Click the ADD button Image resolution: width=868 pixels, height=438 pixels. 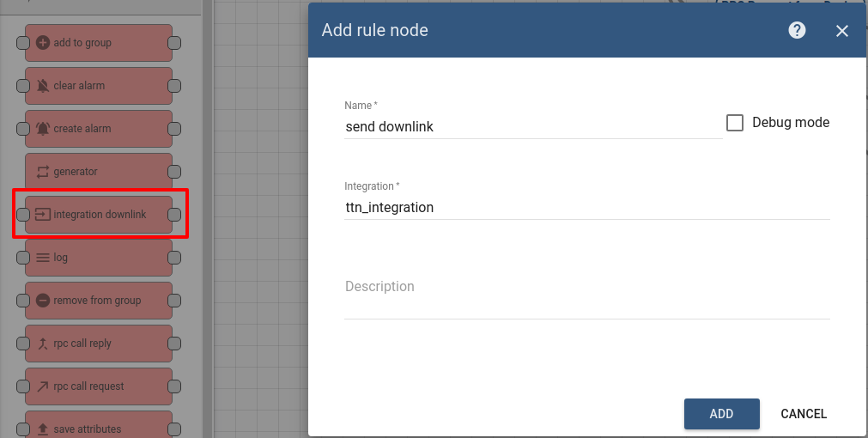click(x=721, y=414)
